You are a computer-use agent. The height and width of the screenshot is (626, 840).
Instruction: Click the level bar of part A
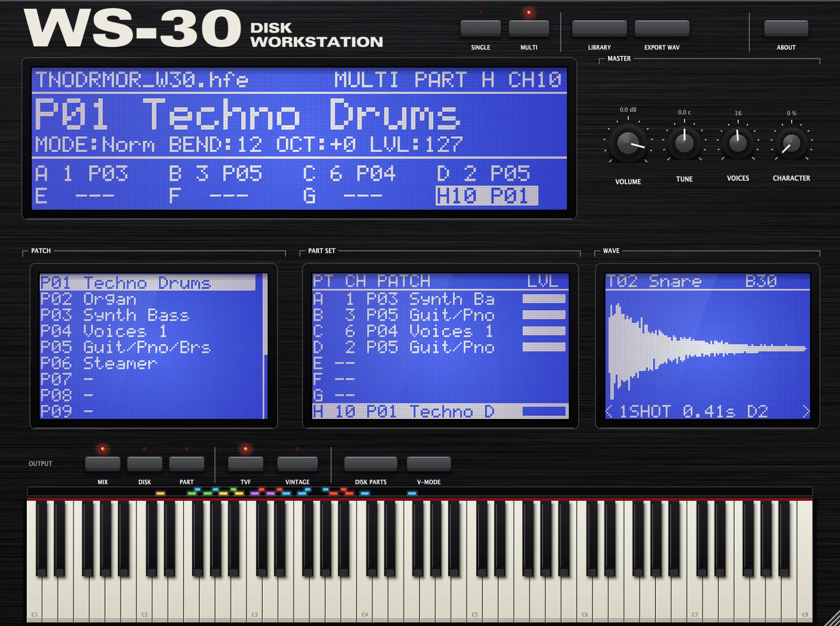click(x=544, y=299)
